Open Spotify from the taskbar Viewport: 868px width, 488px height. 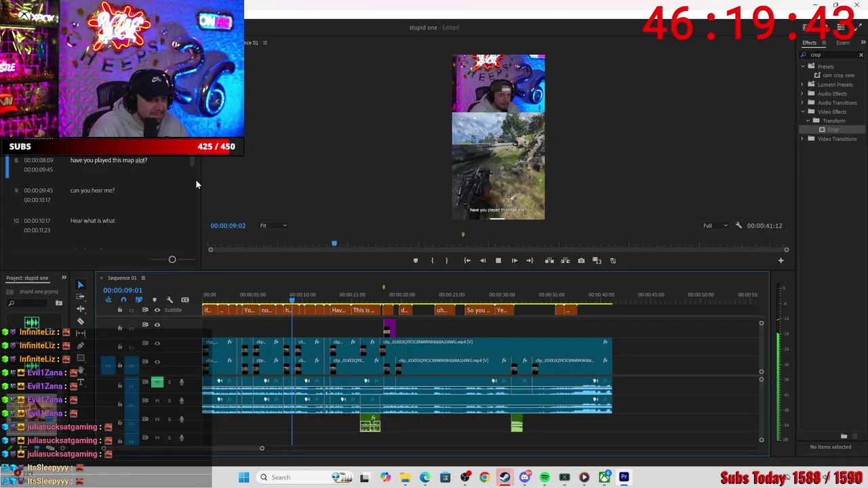coord(545,477)
